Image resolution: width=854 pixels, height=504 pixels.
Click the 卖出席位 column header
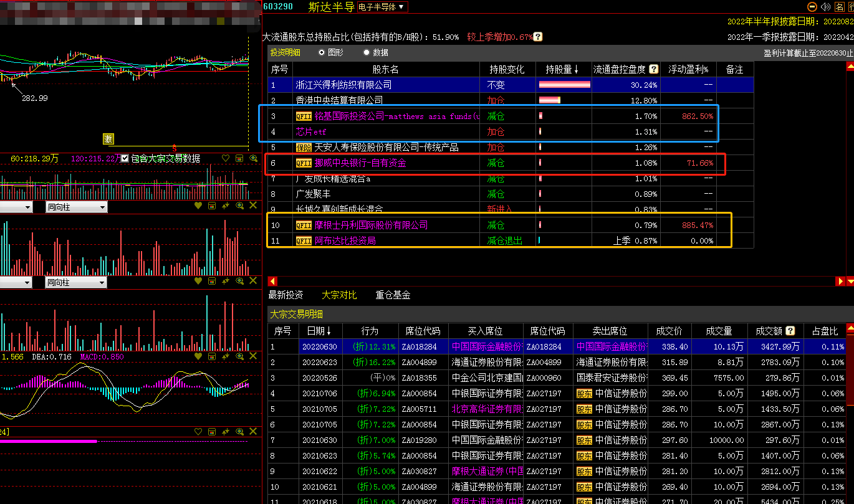click(x=610, y=331)
